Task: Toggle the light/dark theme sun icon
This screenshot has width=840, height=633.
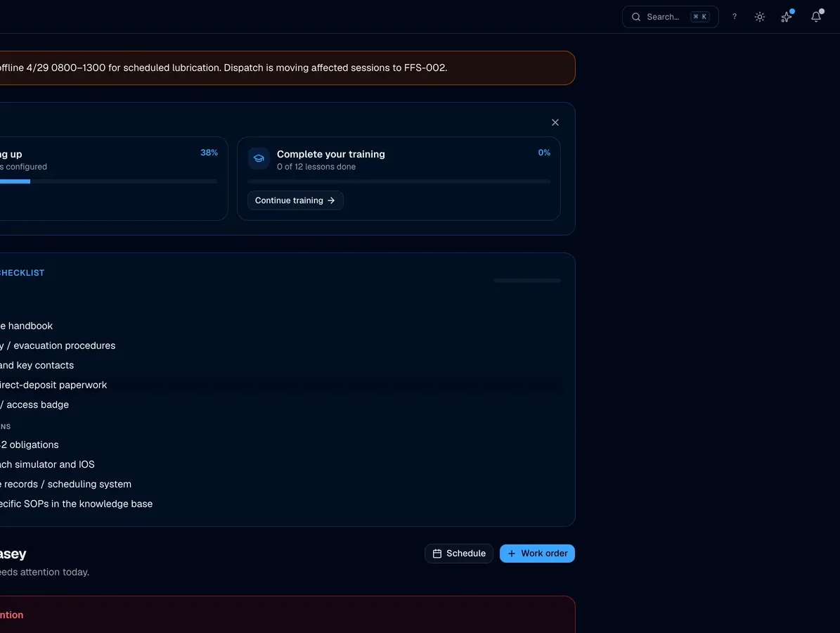Action: [760, 17]
